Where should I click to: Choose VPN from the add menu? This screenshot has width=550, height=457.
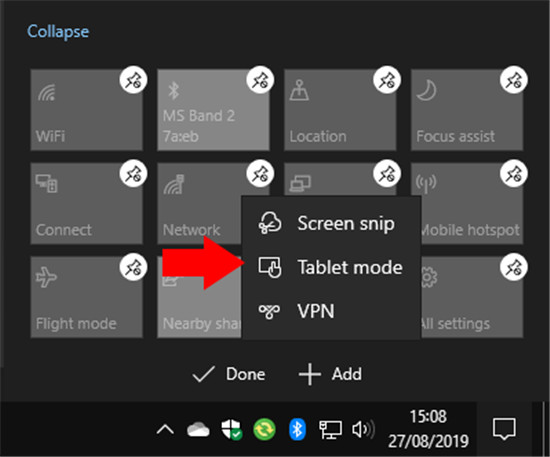pyautogui.click(x=331, y=311)
